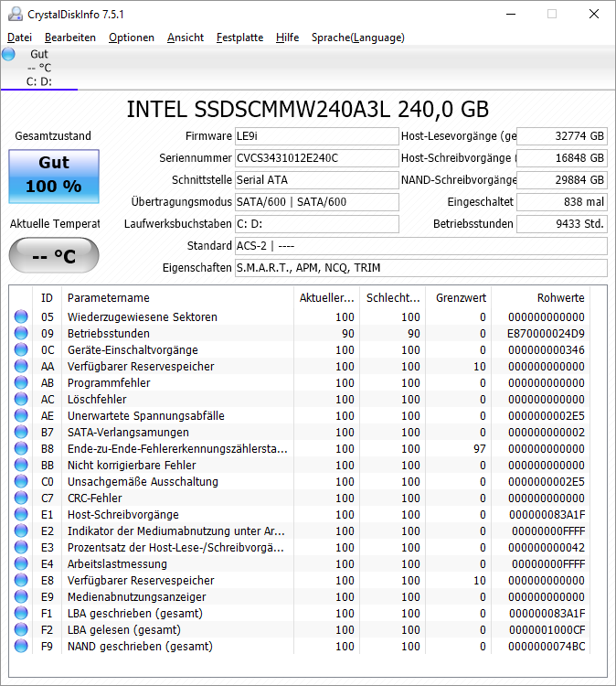Click the Eigenschaften field with S.M.A.R.T., APM
The width and height of the screenshot is (616, 686).
(x=421, y=268)
